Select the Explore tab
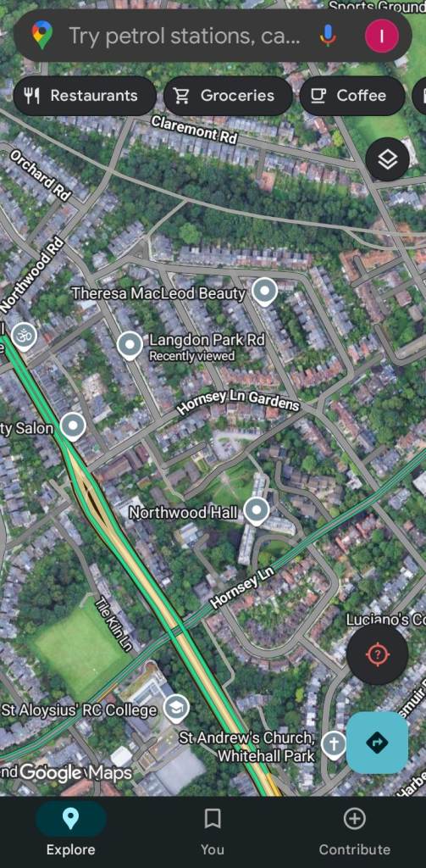 pos(71,832)
